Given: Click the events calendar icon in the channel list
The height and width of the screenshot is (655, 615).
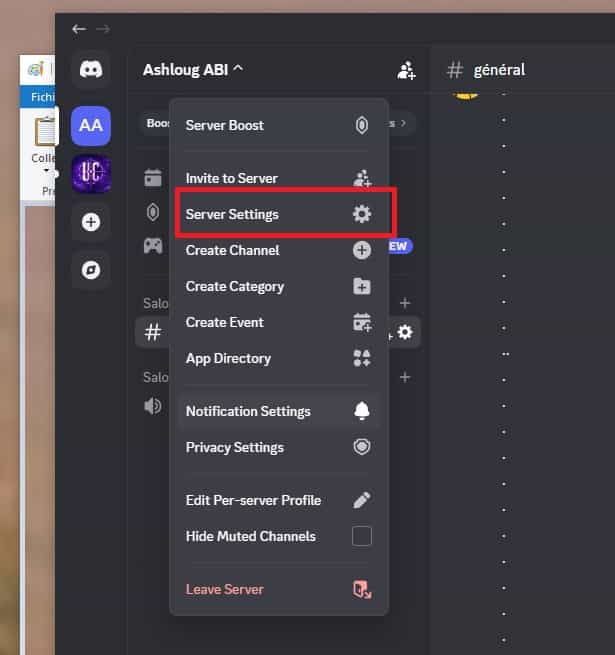Looking at the screenshot, I should (153, 178).
